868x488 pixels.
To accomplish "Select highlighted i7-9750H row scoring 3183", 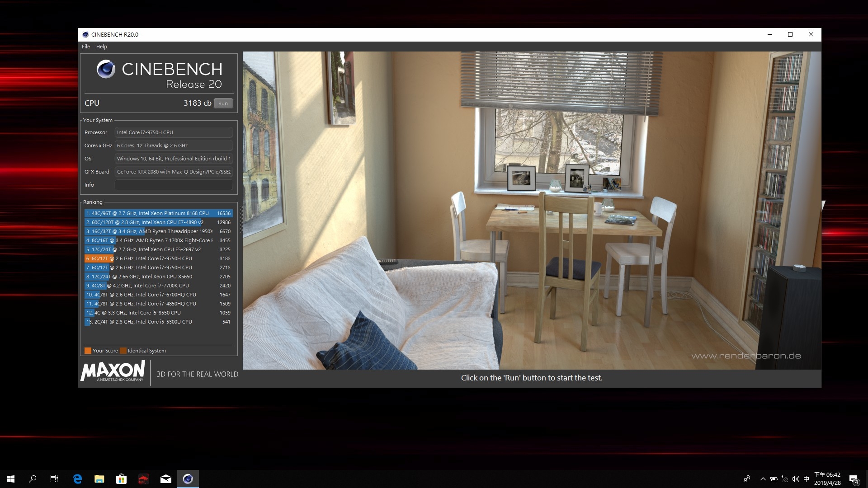I will [158, 258].
